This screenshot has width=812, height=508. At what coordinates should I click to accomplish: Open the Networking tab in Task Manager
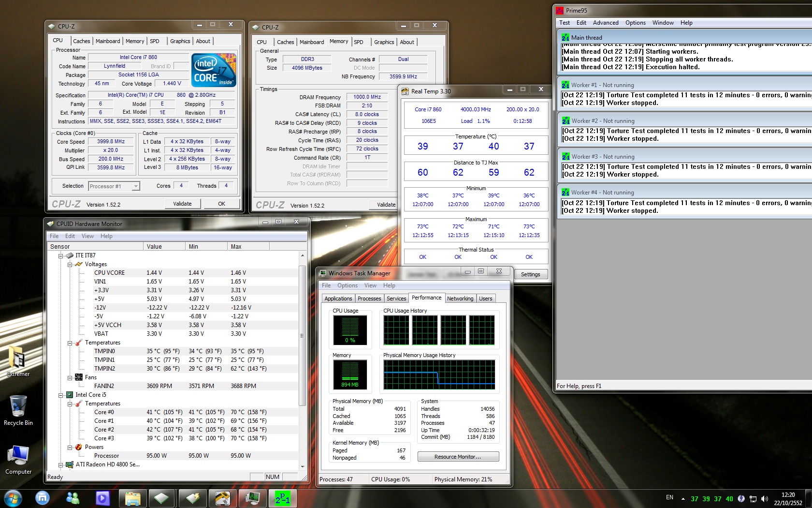click(460, 299)
